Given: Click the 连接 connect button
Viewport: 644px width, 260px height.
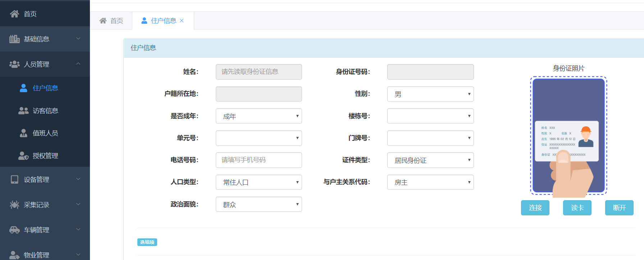Looking at the screenshot, I should point(535,208).
